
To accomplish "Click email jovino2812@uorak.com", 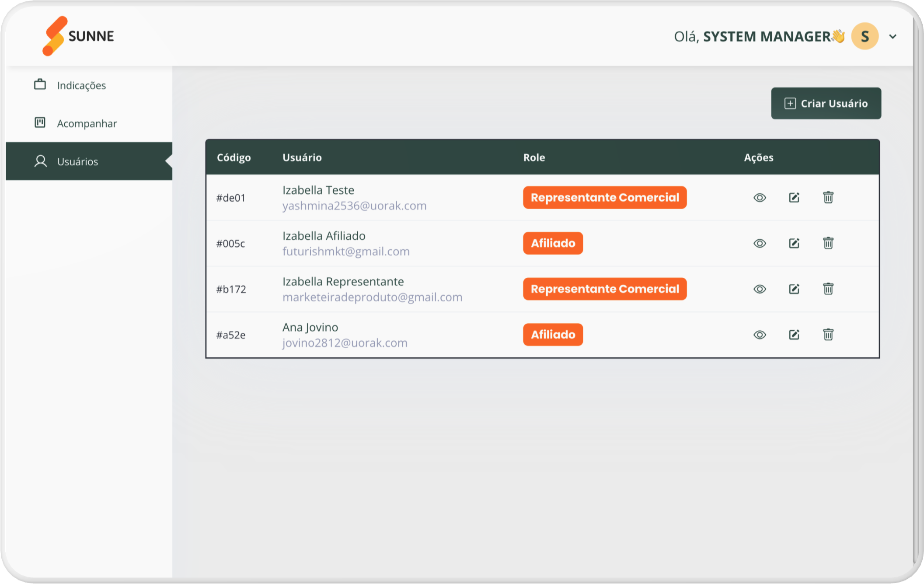I will [345, 343].
